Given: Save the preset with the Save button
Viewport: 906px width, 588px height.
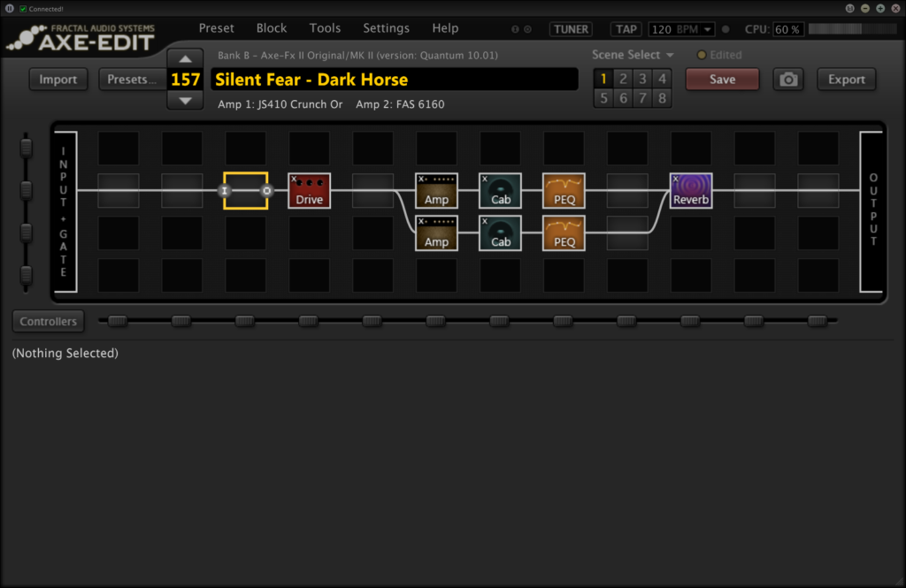Looking at the screenshot, I should [722, 79].
